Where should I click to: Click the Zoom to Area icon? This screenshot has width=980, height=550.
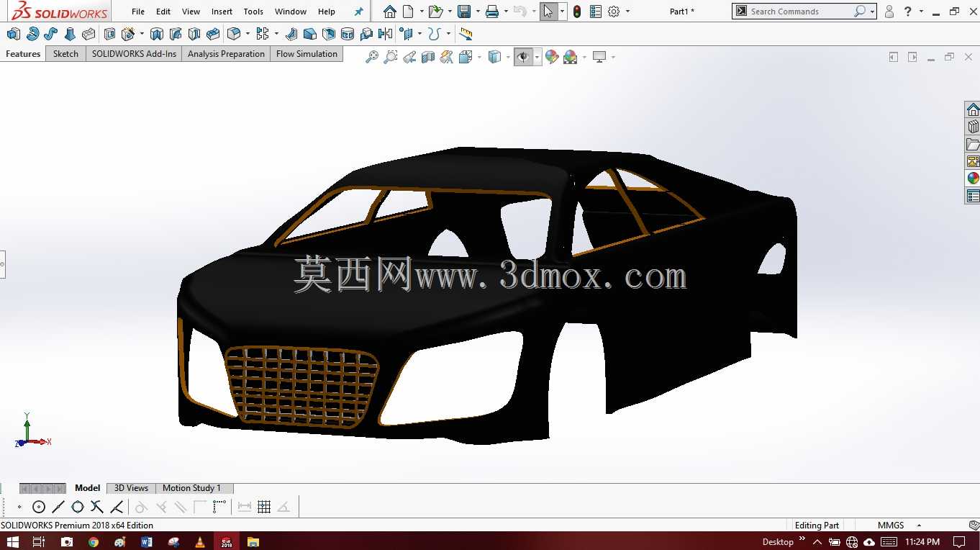[391, 57]
